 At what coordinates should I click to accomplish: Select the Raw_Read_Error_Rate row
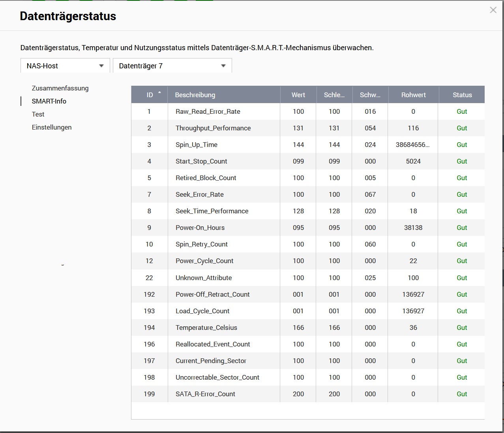(308, 111)
